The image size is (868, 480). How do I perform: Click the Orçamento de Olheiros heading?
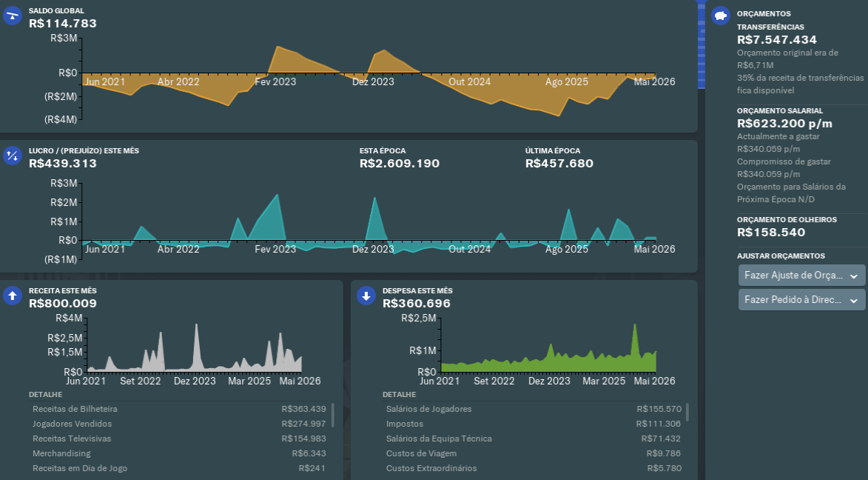click(x=787, y=220)
